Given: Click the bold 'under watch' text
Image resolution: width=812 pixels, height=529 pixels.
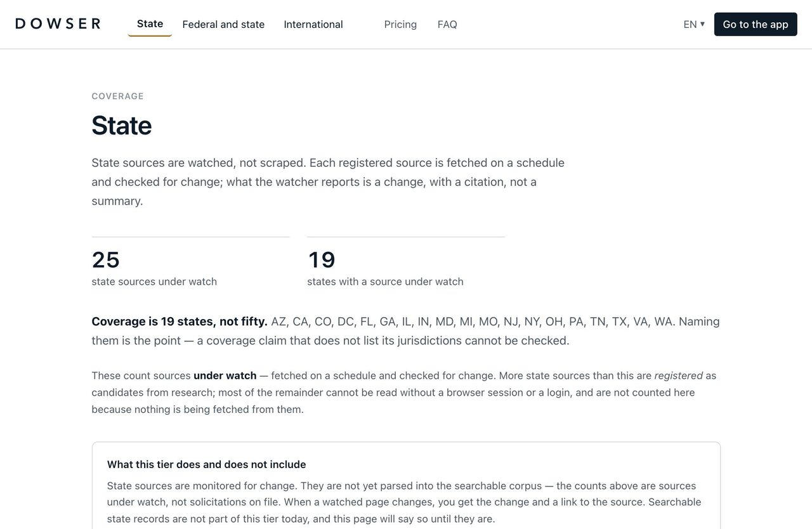Looking at the screenshot, I should pos(225,376).
